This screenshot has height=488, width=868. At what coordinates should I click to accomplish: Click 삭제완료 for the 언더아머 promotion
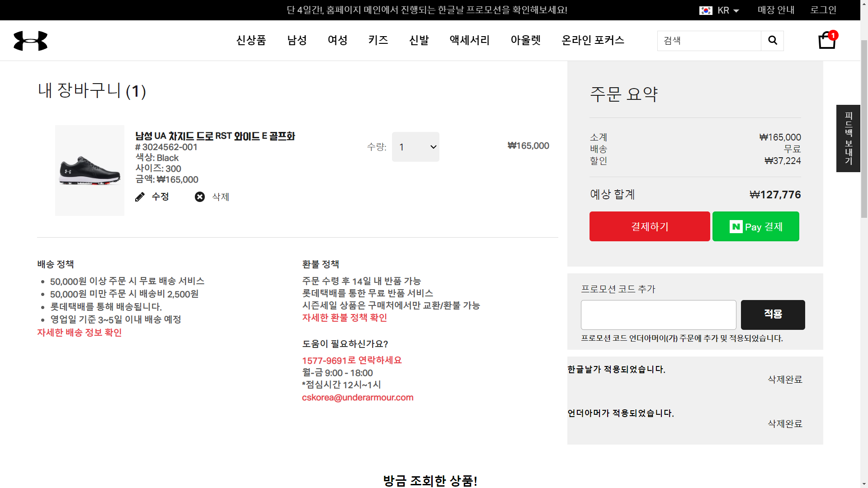pyautogui.click(x=785, y=424)
